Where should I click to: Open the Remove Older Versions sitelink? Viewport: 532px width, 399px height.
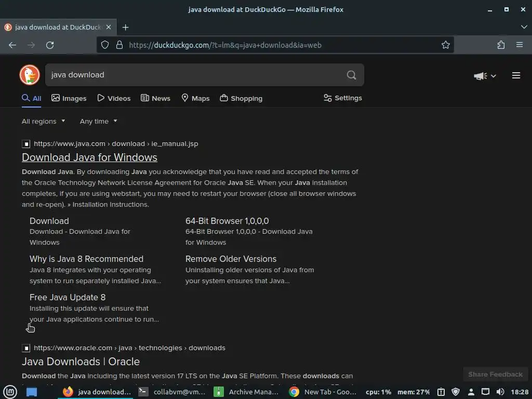(x=231, y=259)
